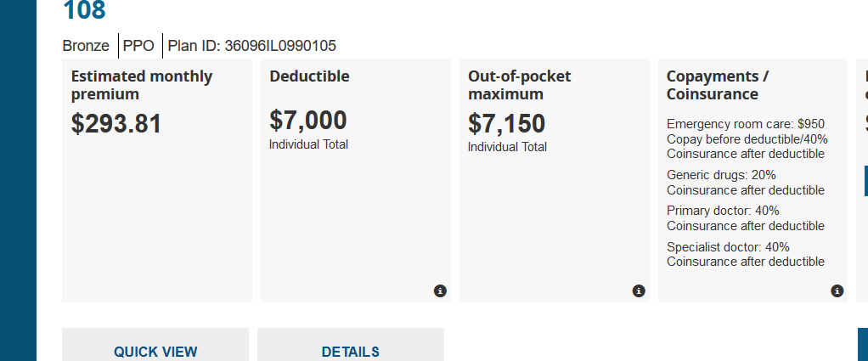Open the Out-of-pocket maximum info icon
Screen dimensions: 868x361
[x=639, y=291]
